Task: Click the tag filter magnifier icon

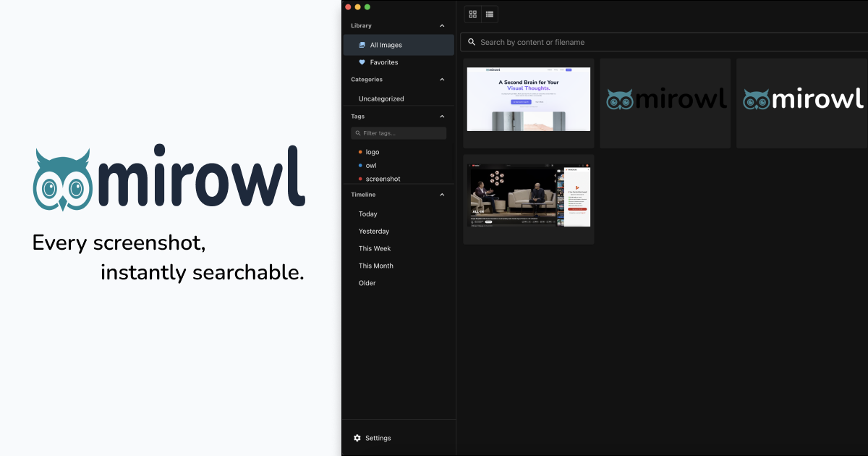Action: tap(358, 133)
